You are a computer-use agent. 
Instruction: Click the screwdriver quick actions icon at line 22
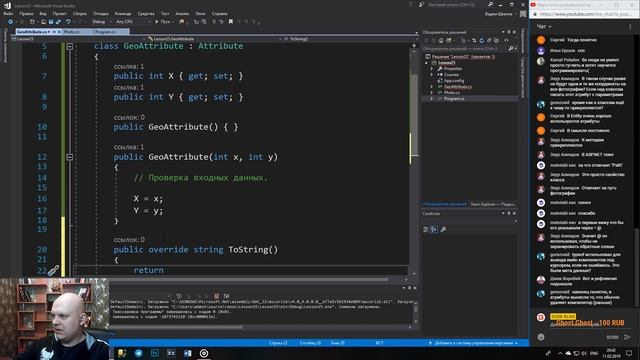[x=53, y=270]
